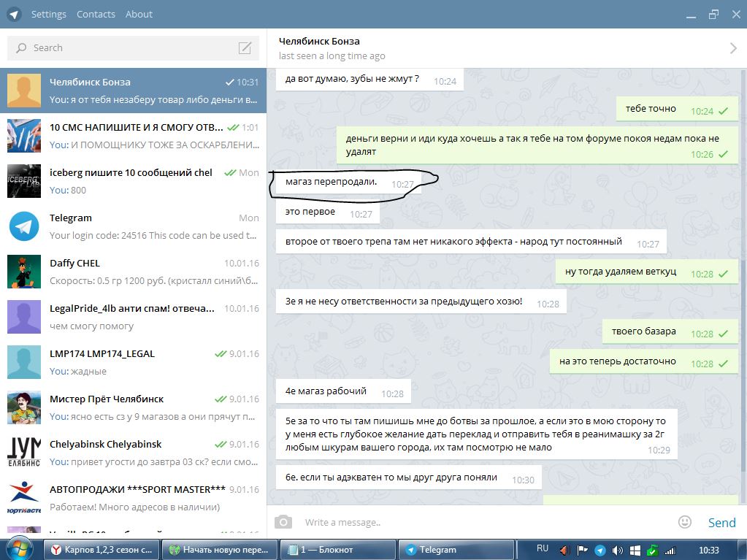Click message 'деньги верни и иди куда хочешь'
This screenshot has width=747, height=560.
(537, 145)
